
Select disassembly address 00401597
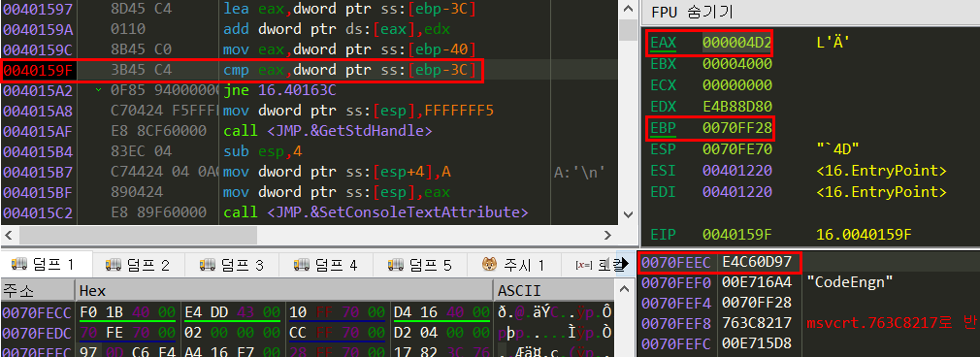click(x=38, y=9)
